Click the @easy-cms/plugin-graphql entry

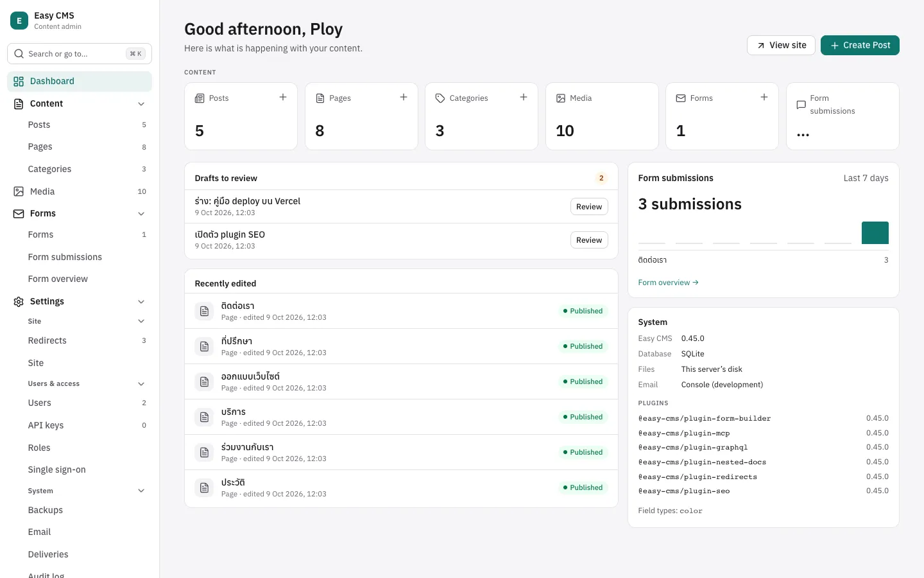(x=763, y=448)
